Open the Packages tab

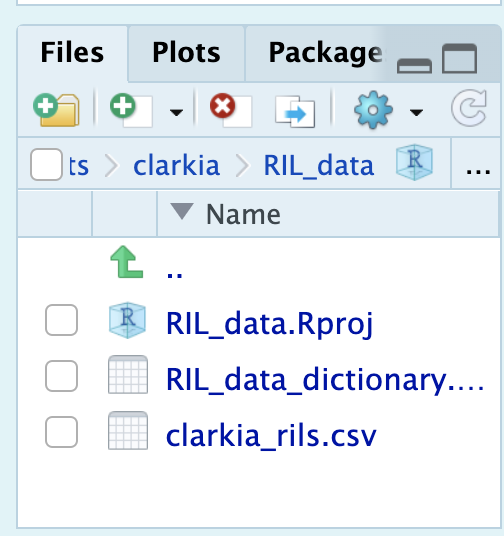click(x=326, y=53)
